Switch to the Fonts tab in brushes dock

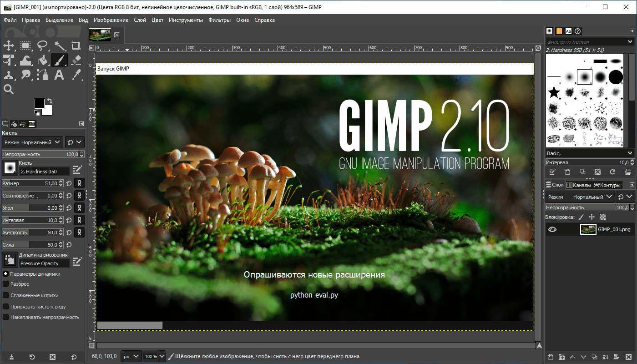coord(568,31)
